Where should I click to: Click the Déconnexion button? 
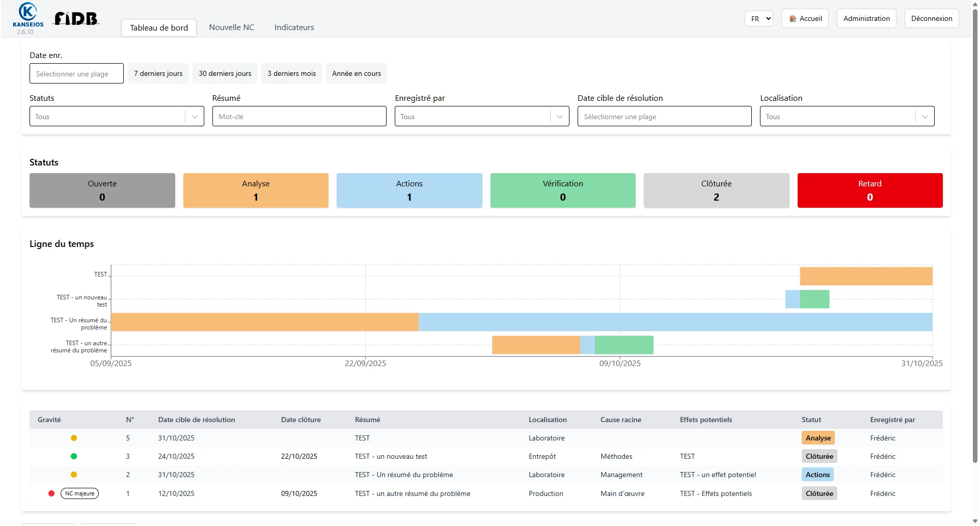[931, 19]
